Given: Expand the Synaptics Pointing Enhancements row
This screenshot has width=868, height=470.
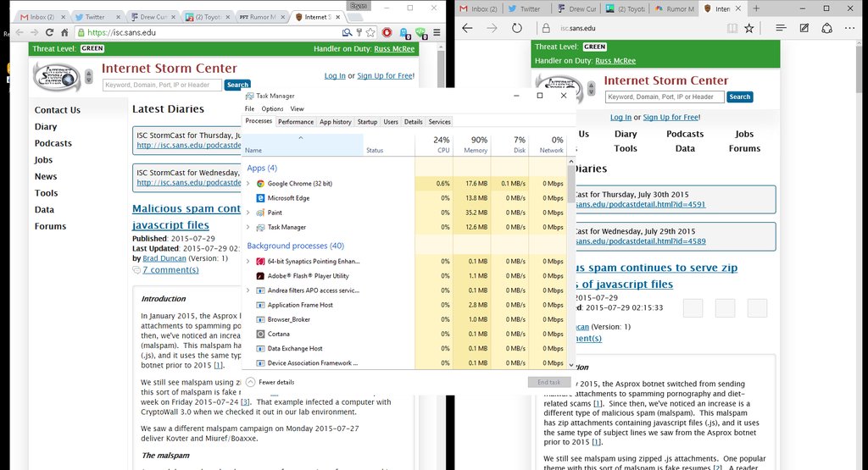Looking at the screenshot, I should pos(248,262).
